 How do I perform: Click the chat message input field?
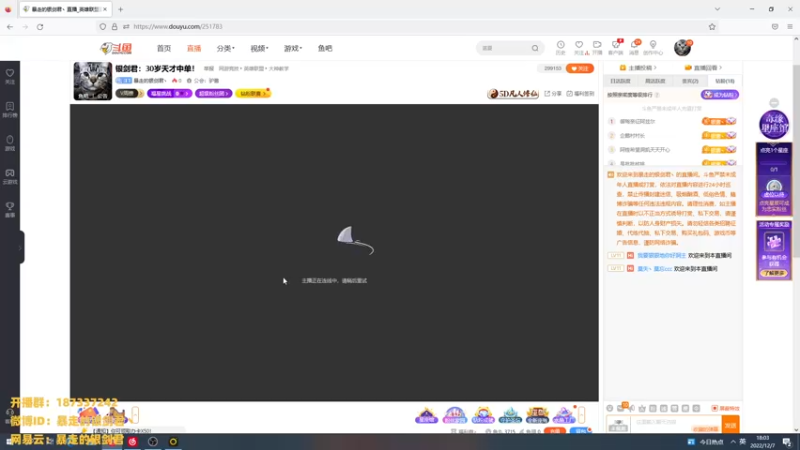[677, 422]
